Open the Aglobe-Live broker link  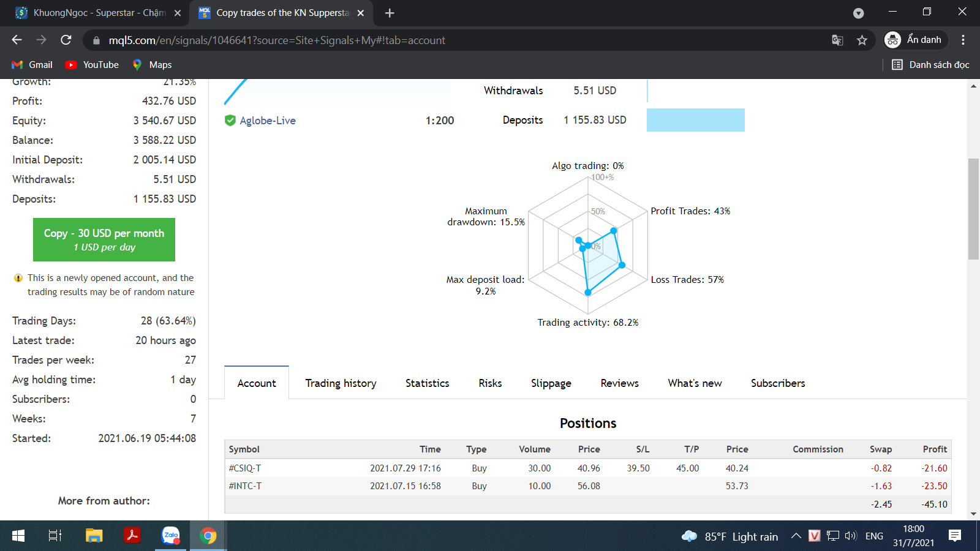268,121
